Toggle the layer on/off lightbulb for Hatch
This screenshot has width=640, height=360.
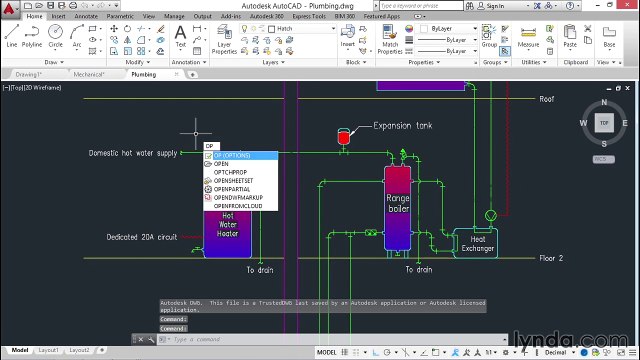[x=244, y=29]
